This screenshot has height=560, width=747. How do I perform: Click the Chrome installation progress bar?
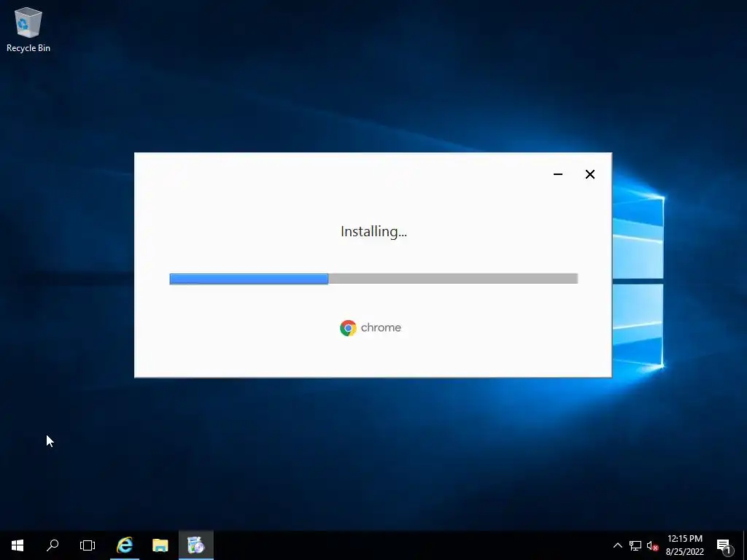(x=373, y=279)
